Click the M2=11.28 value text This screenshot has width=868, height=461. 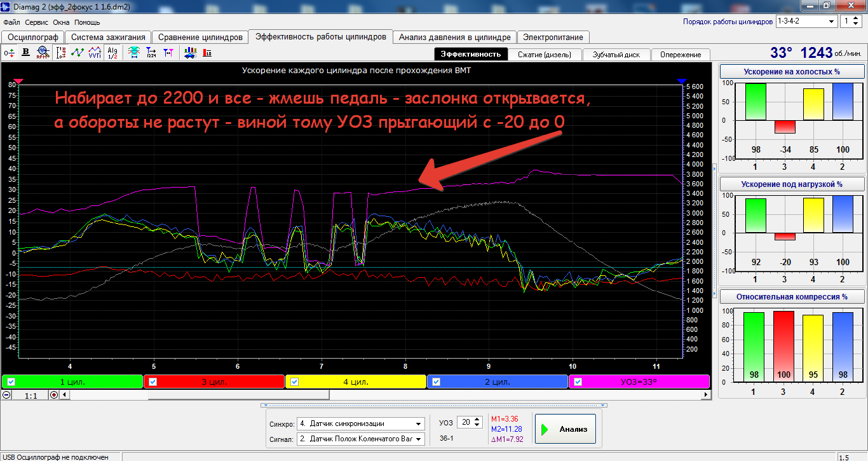[507, 429]
